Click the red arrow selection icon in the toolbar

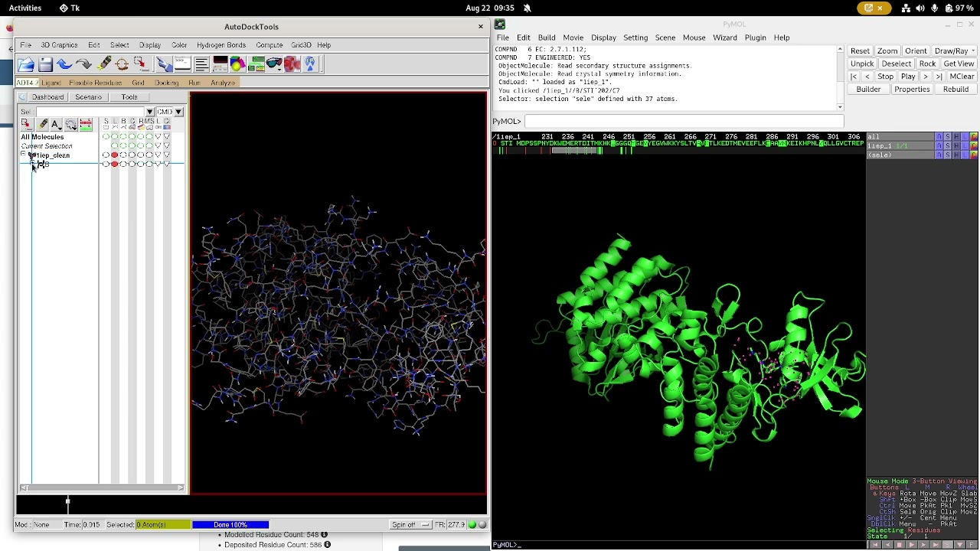pos(142,64)
